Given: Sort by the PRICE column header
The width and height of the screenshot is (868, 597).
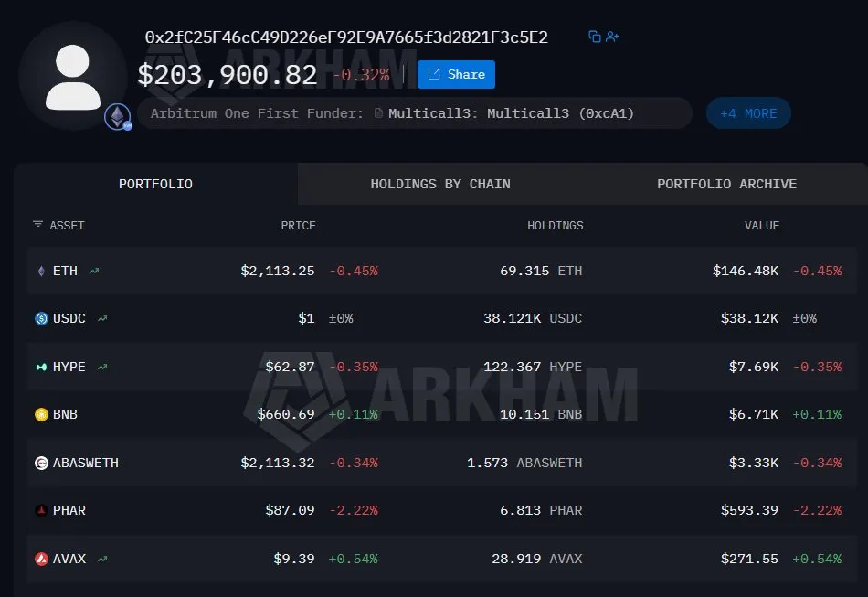Looking at the screenshot, I should tap(299, 226).
